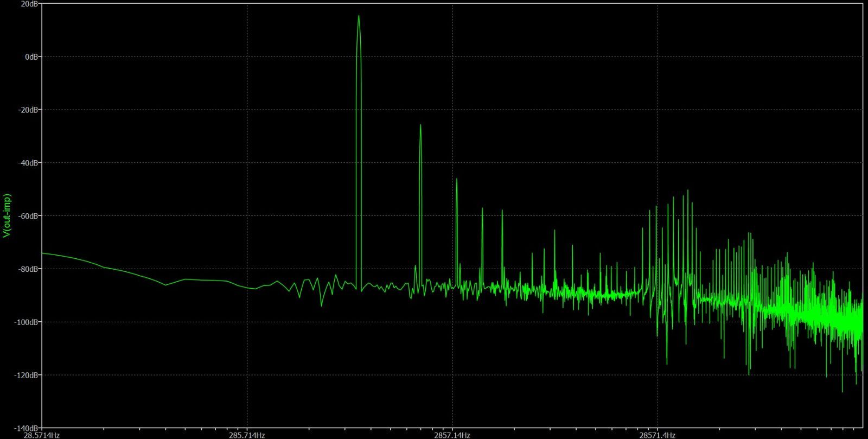This screenshot has width=868, height=439.
Task: Click the 285.714Hz frequency label
Action: [x=247, y=435]
